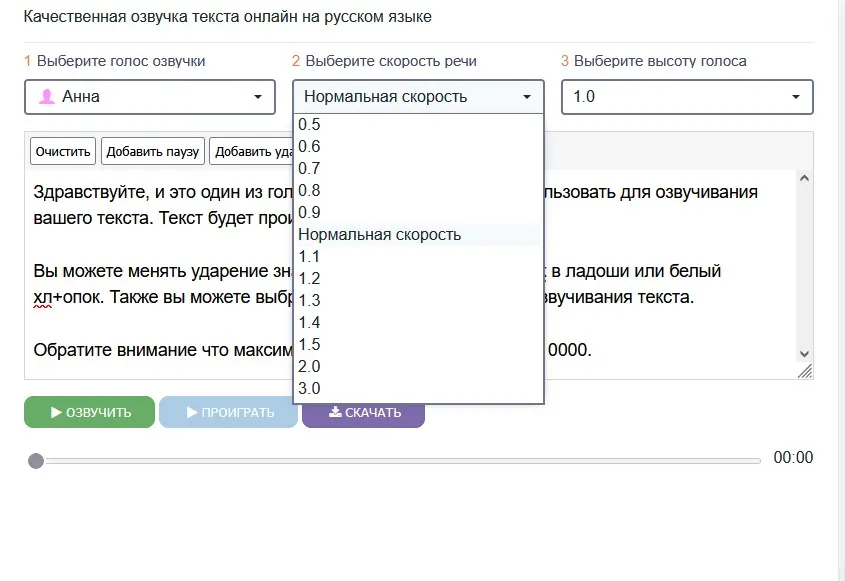The image size is (845, 581).
Task: Click the text area resize grip
Action: [805, 371]
